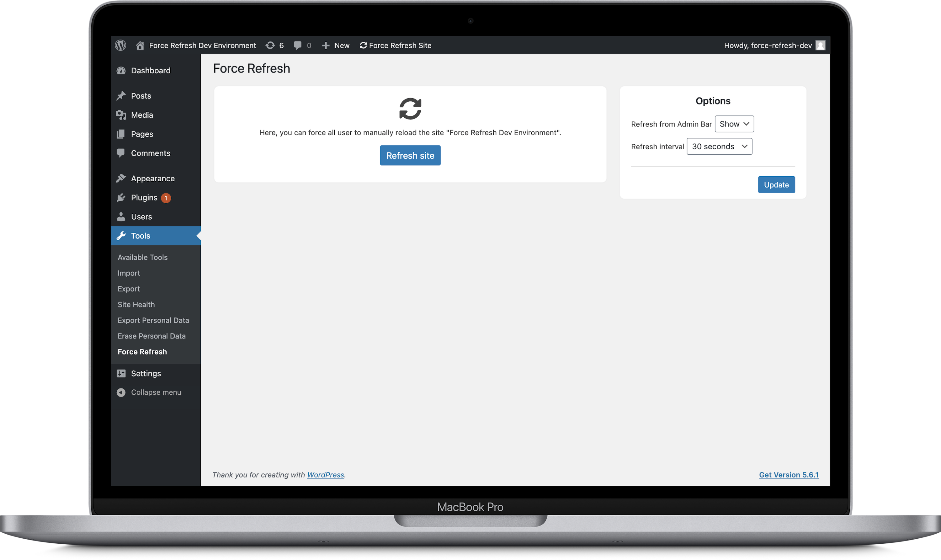Screen dimensions: 941x560
Task: Click user avatar beside Howdy greeting
Action: (x=820, y=45)
